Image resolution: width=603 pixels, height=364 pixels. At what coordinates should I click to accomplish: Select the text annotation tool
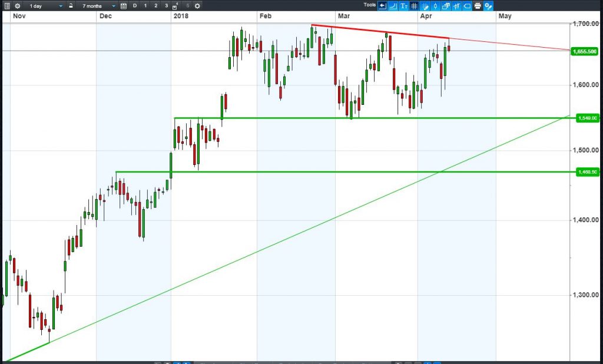pyautogui.click(x=403, y=6)
